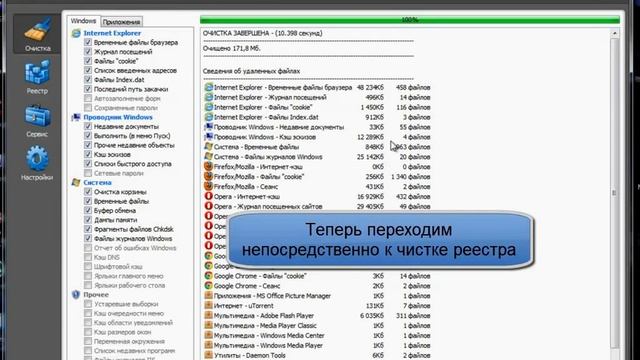Select Мультимедиа - Media Player Classic row
Screen dimensions: 640x360
317,325
